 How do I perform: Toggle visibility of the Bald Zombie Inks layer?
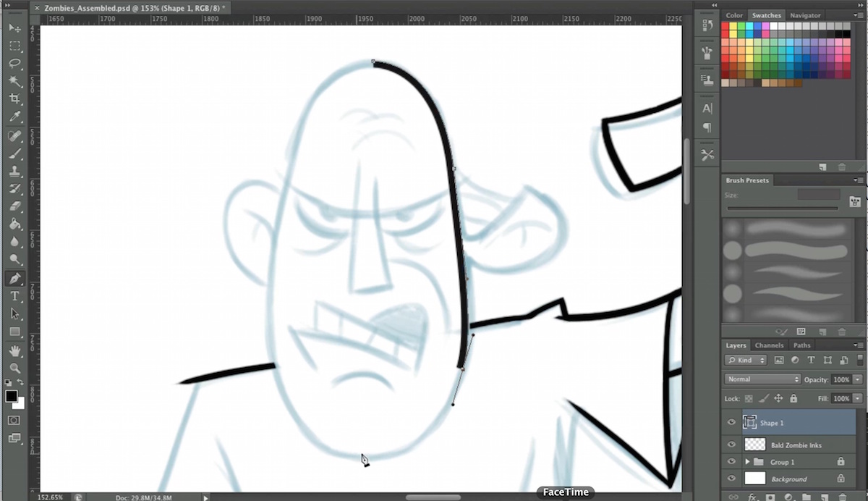pyautogui.click(x=731, y=445)
